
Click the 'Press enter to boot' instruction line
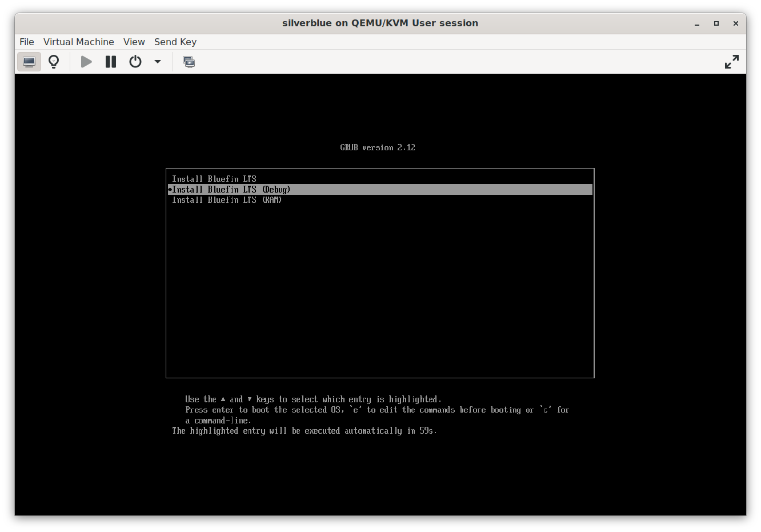(x=377, y=410)
